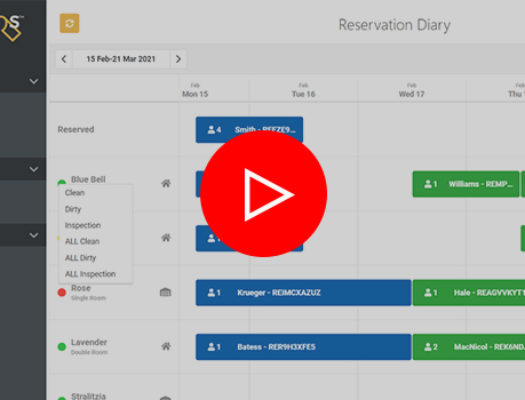Select Clean from the status menu
525x400 pixels.
coord(75,193)
